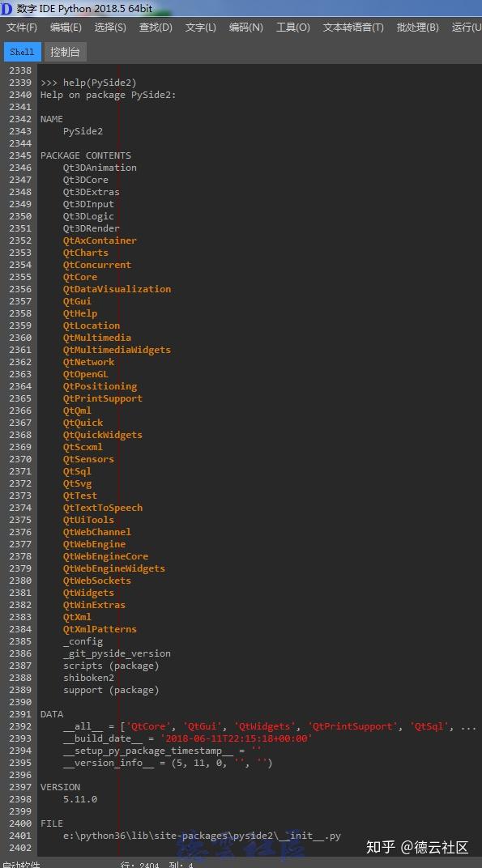
Task: Open the 编辑(E) menu
Action: pos(66,27)
